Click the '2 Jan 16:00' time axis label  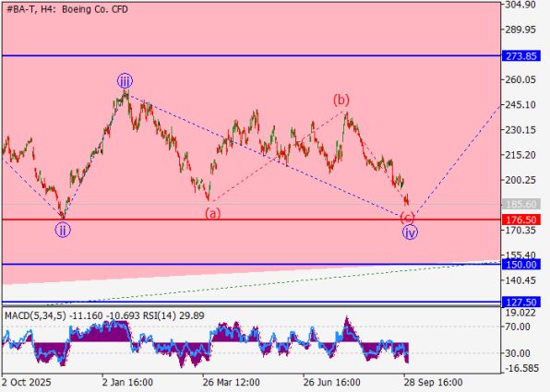pyautogui.click(x=127, y=382)
